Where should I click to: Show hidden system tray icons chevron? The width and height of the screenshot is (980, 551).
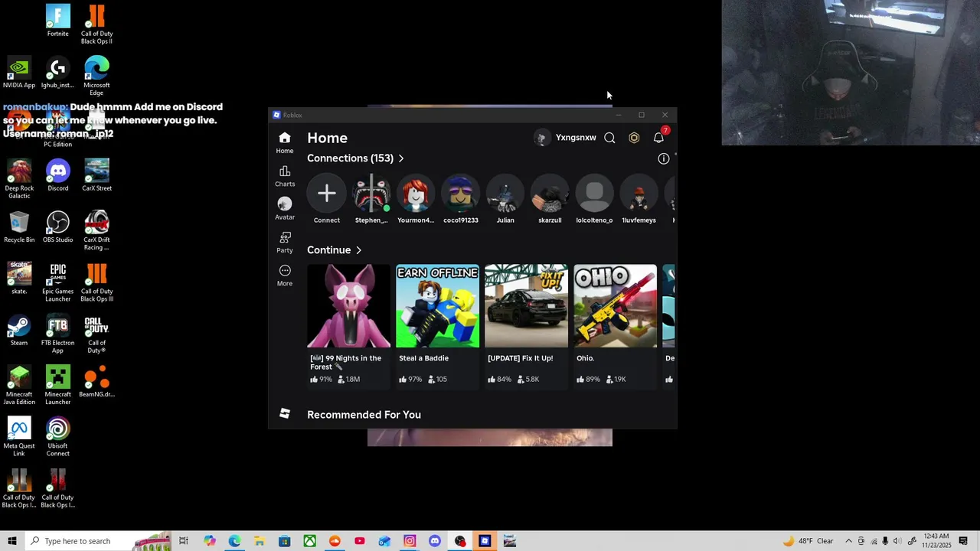(x=848, y=541)
